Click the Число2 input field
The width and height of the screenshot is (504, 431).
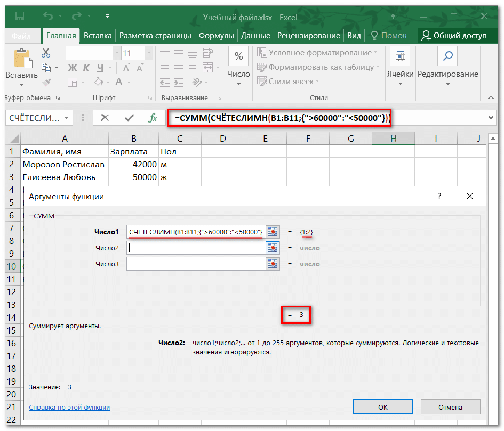click(x=196, y=248)
